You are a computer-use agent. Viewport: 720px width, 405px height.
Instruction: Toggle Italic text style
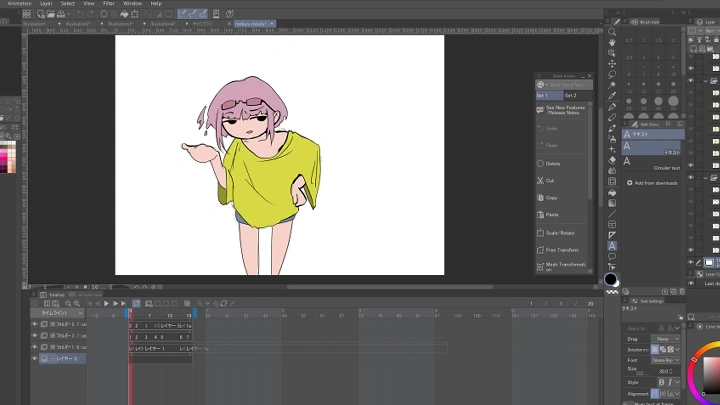[669, 382]
